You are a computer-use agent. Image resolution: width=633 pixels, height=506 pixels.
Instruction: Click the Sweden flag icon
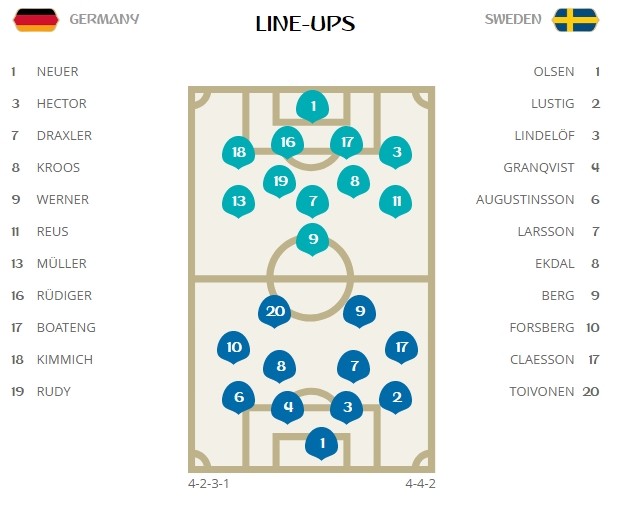pyautogui.click(x=576, y=20)
